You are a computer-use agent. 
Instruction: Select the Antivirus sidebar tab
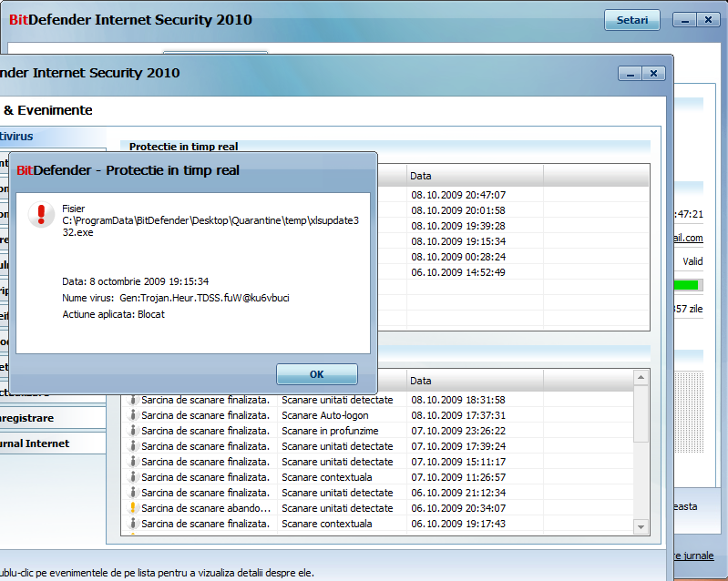53,137
